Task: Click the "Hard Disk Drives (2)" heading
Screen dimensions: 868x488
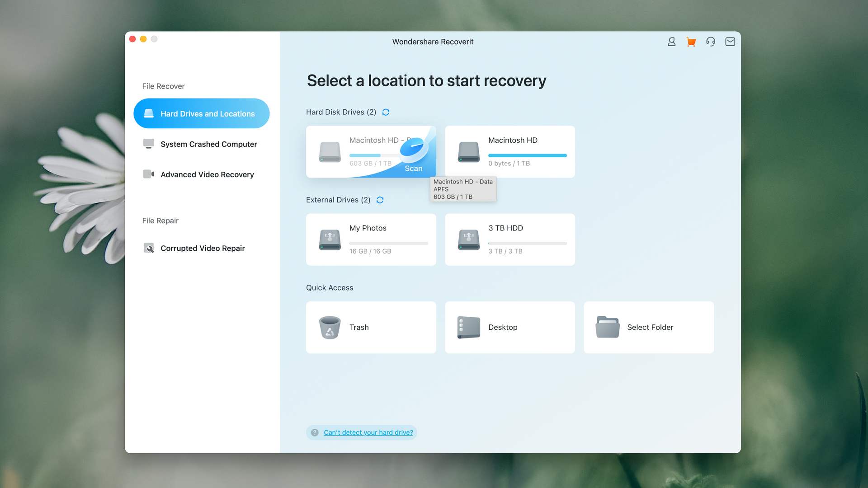Action: 341,112
